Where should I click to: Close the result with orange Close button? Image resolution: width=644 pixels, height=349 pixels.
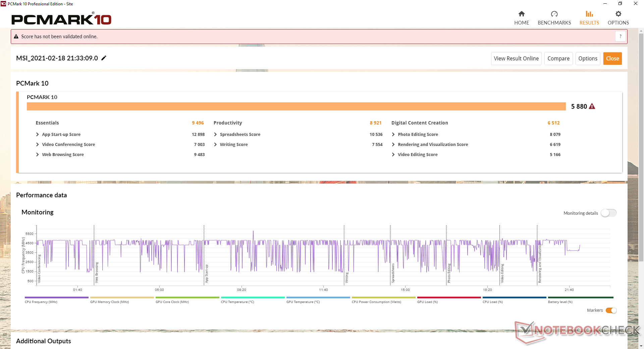[x=612, y=58]
